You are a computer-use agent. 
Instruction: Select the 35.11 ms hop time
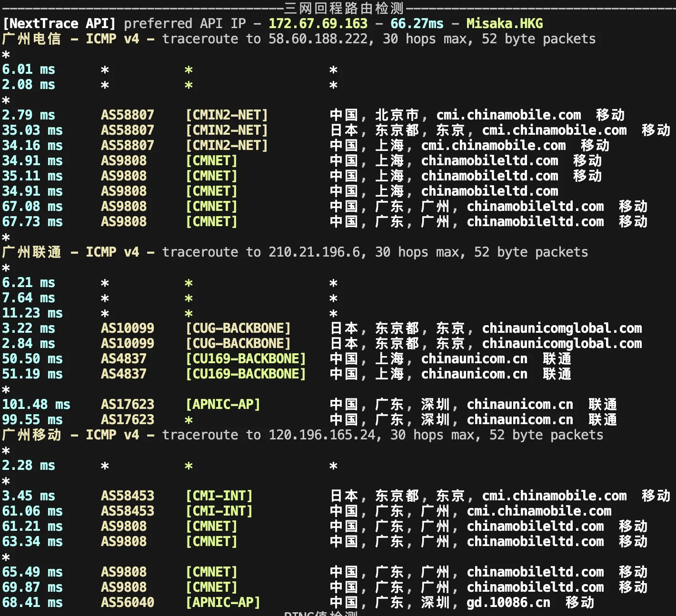pos(32,176)
